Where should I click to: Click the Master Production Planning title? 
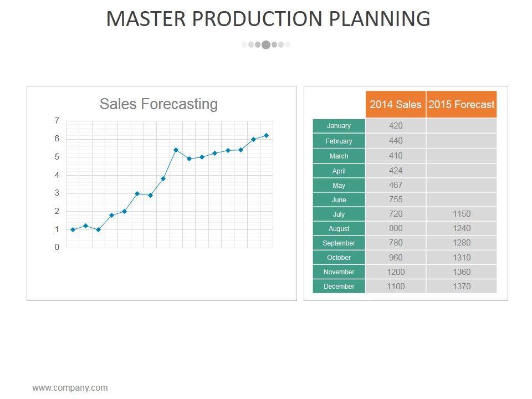[268, 19]
